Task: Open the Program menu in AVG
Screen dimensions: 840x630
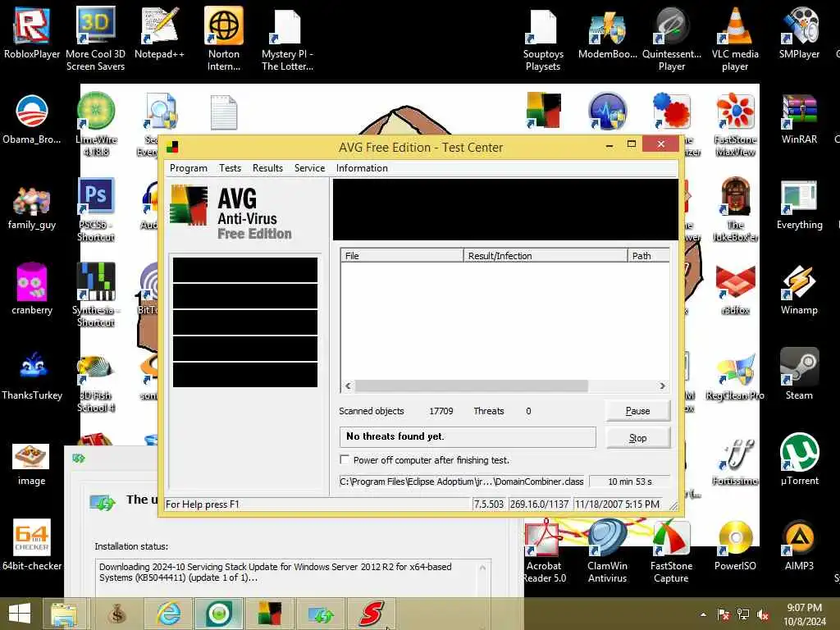Action: pyautogui.click(x=188, y=167)
